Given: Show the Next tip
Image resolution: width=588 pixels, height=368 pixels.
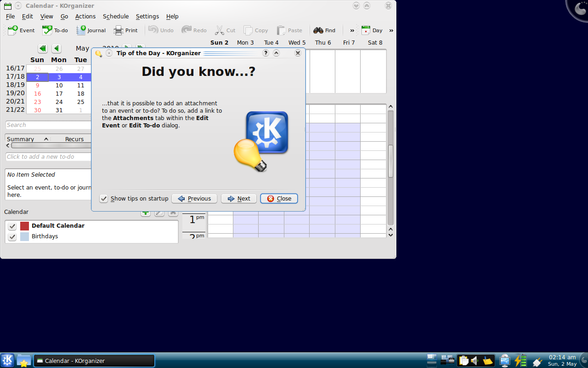Looking at the screenshot, I should 239,199.
